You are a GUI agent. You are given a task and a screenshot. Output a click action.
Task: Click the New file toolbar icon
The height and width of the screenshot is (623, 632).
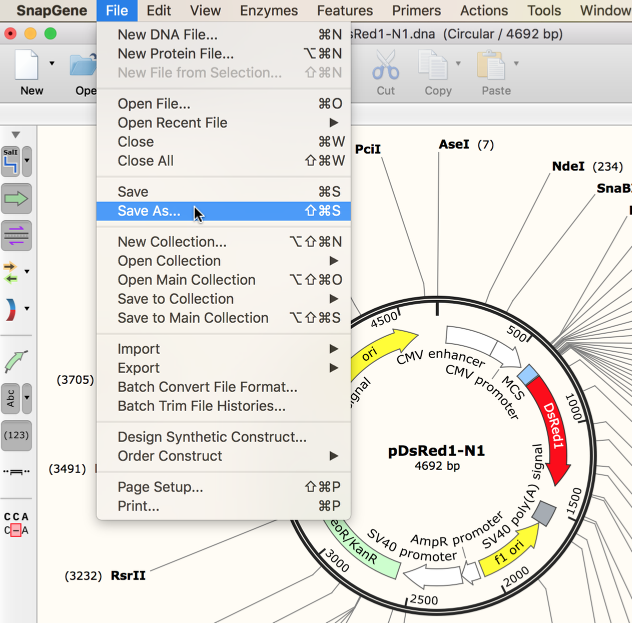tap(27, 64)
